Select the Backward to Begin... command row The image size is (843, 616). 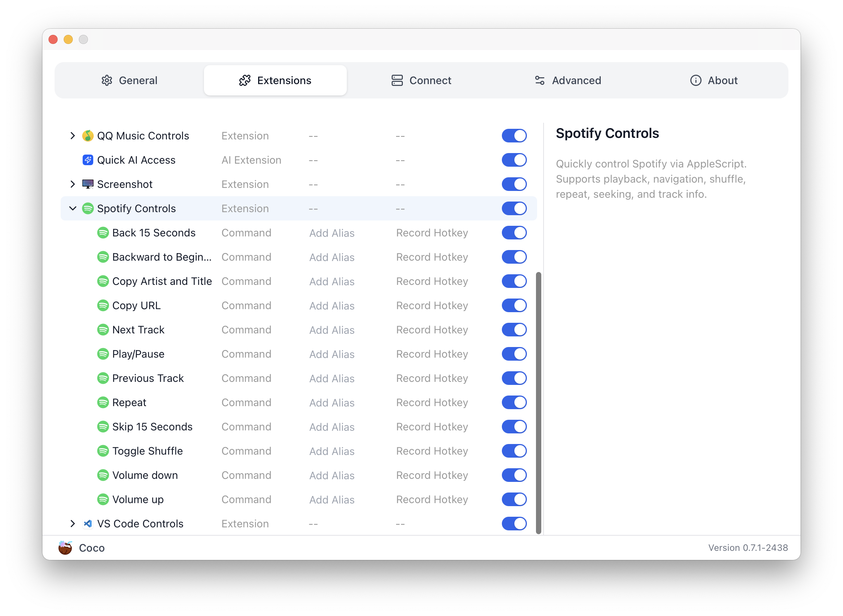[299, 257]
